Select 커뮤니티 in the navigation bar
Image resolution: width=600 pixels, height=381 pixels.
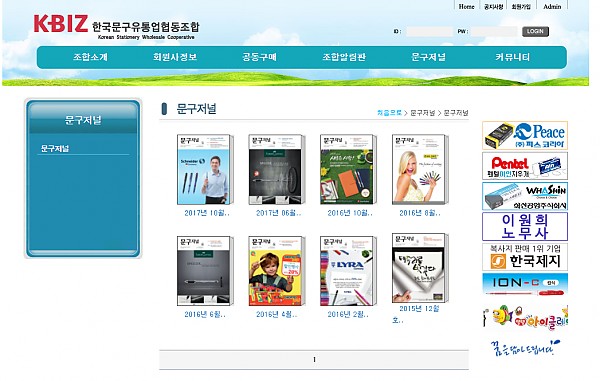512,57
